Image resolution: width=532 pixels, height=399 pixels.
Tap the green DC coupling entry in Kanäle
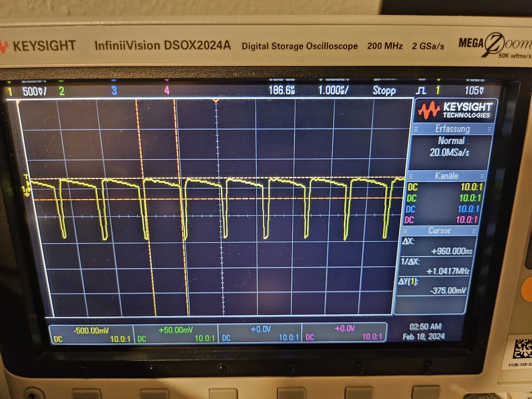(412, 198)
